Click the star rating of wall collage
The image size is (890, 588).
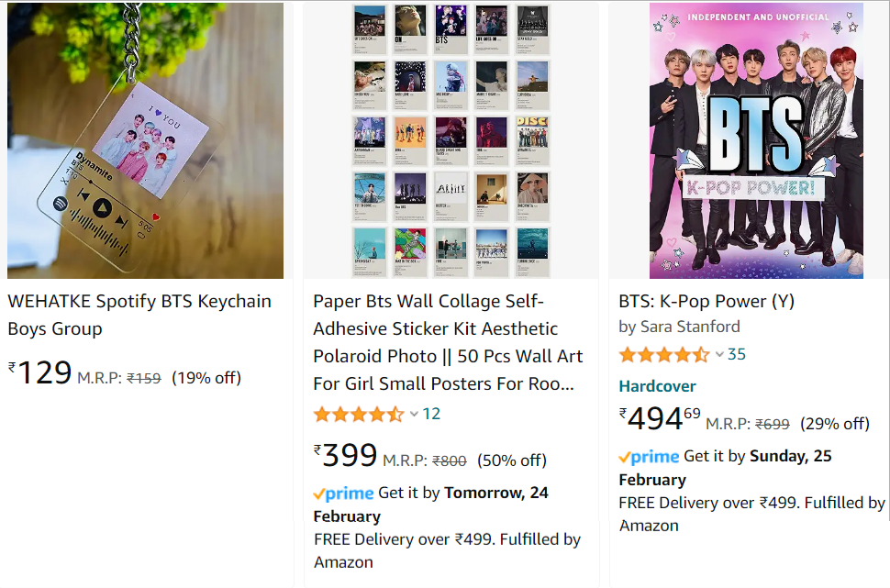pyautogui.click(x=358, y=415)
